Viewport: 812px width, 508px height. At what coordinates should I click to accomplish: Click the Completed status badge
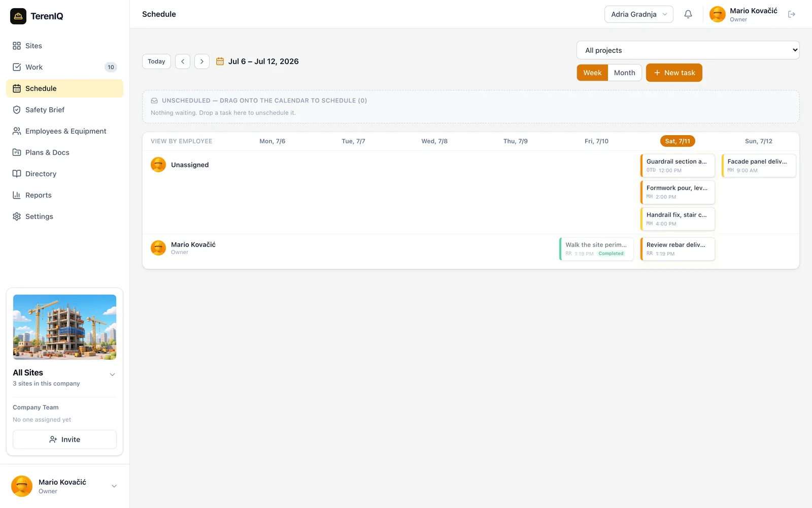click(611, 253)
